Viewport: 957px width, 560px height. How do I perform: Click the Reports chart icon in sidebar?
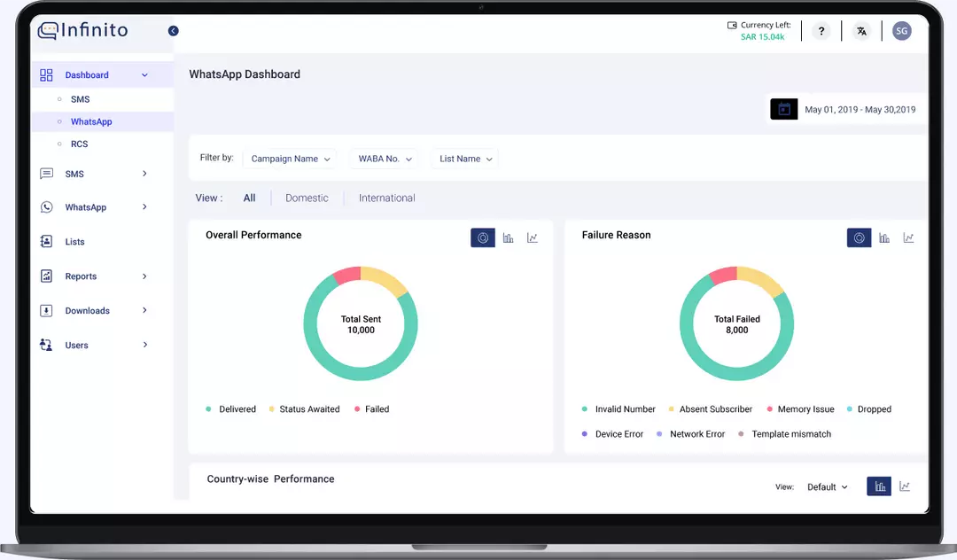coord(46,276)
